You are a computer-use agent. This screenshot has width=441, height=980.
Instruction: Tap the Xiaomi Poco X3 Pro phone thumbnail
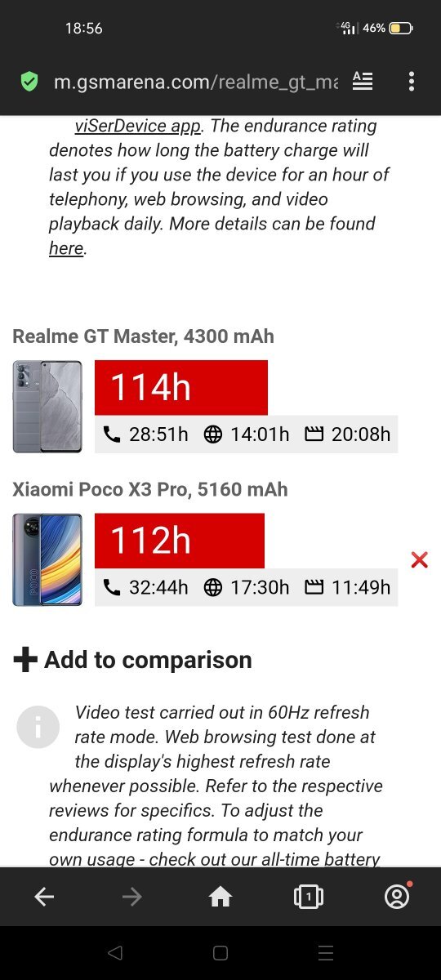tap(47, 559)
